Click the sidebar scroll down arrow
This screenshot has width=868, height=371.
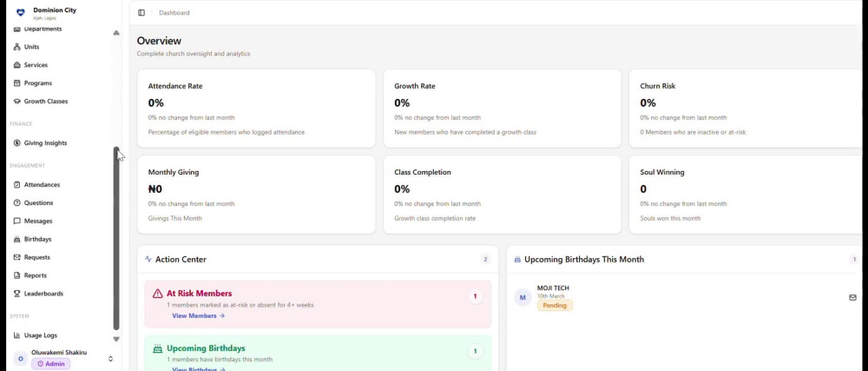coord(116,339)
